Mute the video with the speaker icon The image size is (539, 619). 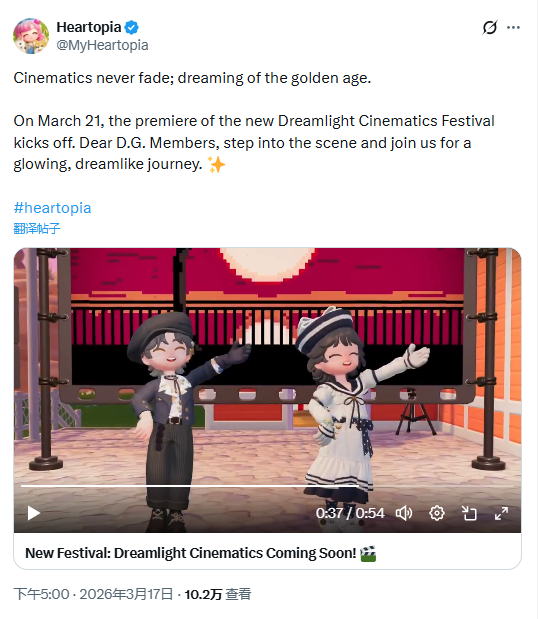404,513
